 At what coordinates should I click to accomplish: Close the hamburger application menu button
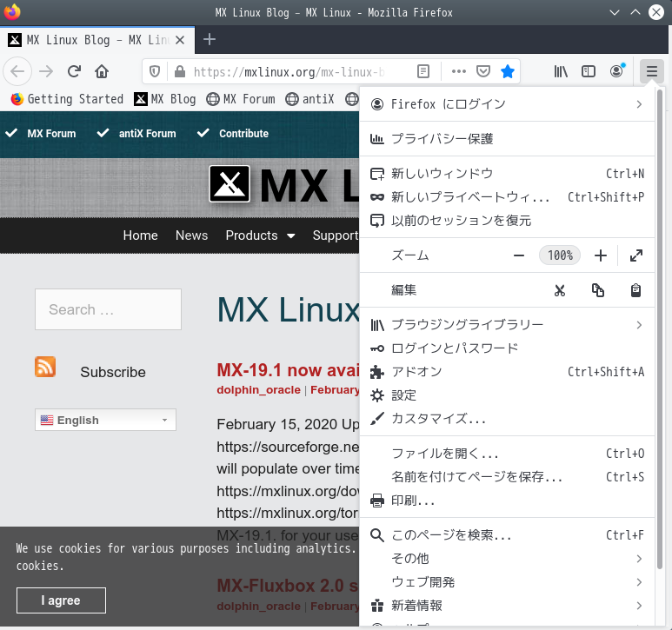(651, 71)
